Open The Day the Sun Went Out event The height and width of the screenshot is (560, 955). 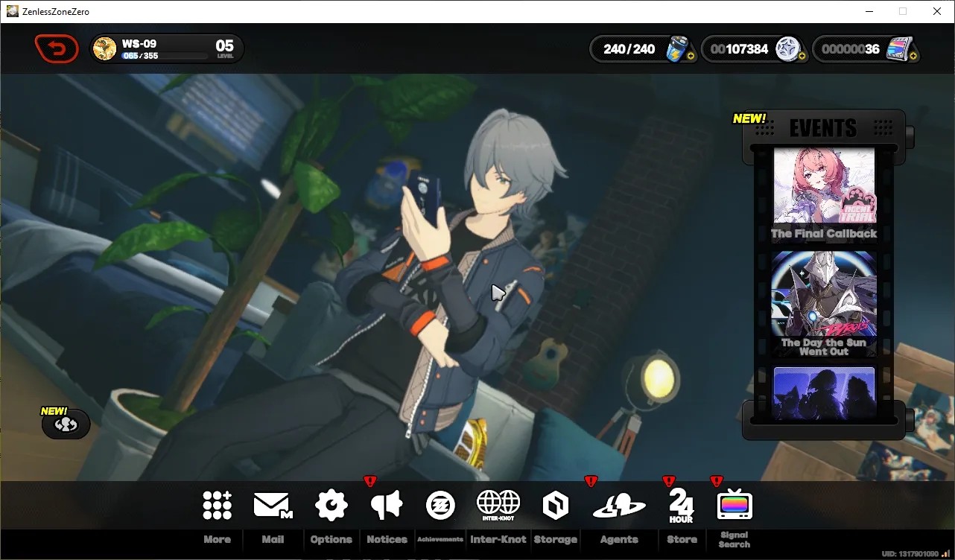824,304
